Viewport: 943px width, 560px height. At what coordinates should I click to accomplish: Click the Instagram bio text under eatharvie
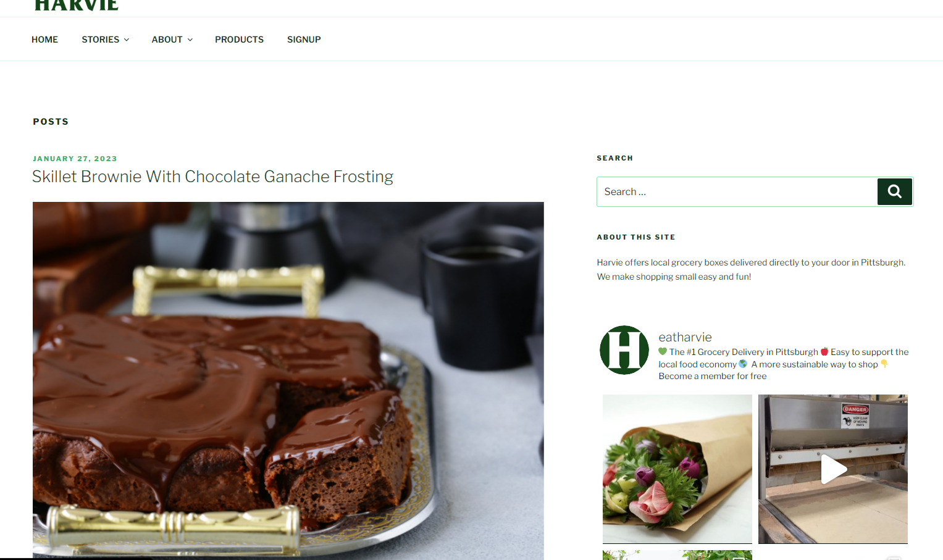(x=783, y=364)
